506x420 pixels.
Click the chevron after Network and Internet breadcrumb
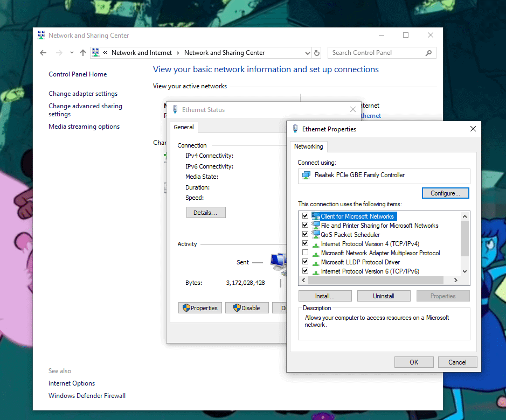click(178, 53)
